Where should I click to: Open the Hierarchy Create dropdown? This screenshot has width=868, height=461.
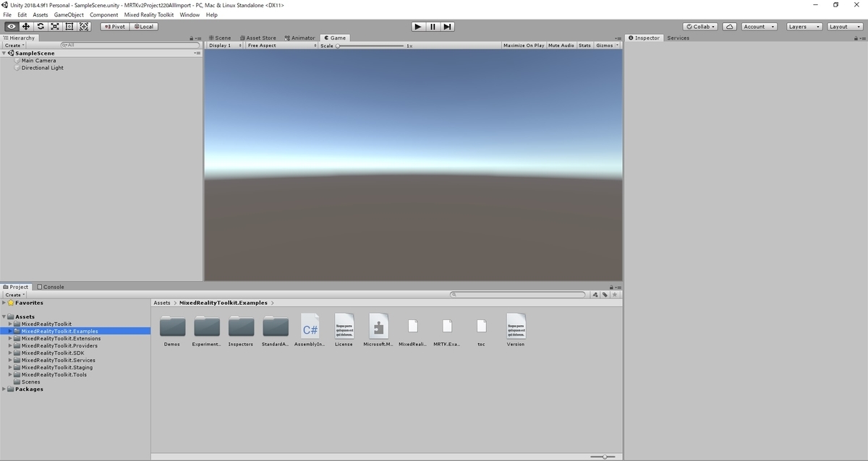pos(14,46)
